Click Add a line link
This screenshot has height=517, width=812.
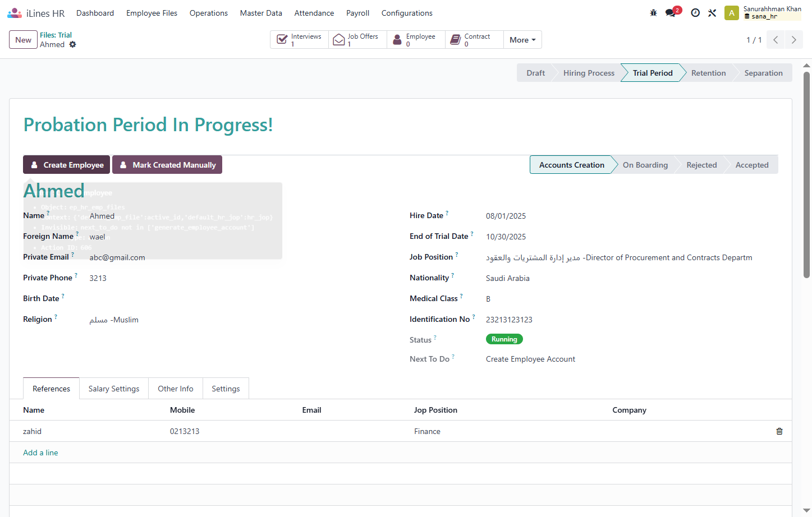click(40, 453)
